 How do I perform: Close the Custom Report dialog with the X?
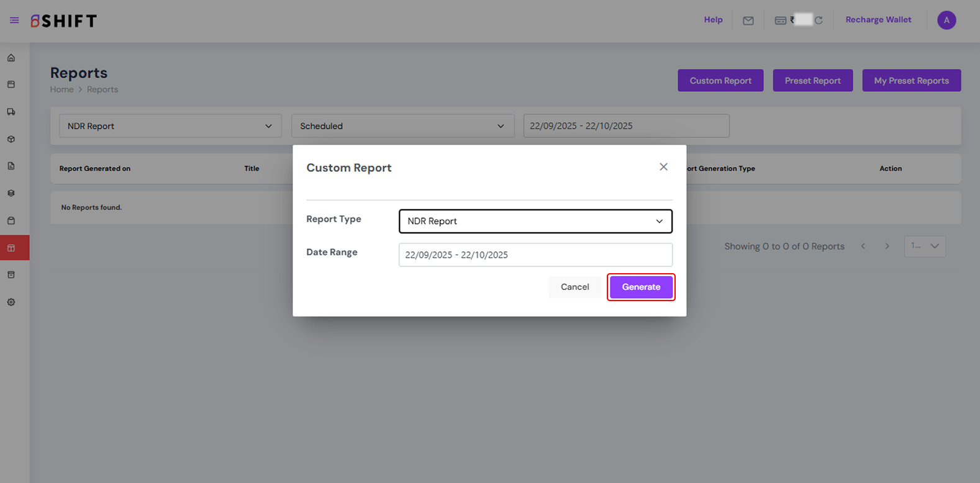point(663,167)
